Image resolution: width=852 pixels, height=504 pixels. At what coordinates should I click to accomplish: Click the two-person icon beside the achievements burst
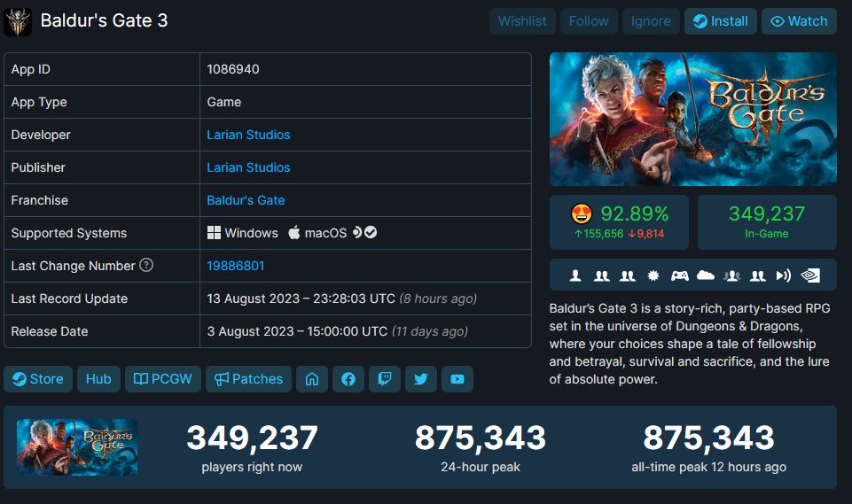[x=628, y=275]
